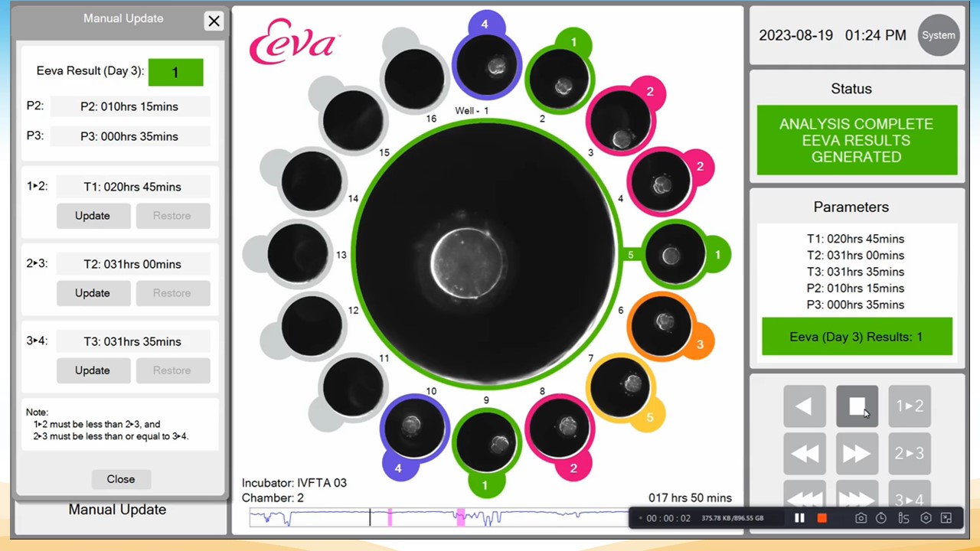980x551 pixels.
Task: Click the Close button in Manual Update
Action: 121,479
